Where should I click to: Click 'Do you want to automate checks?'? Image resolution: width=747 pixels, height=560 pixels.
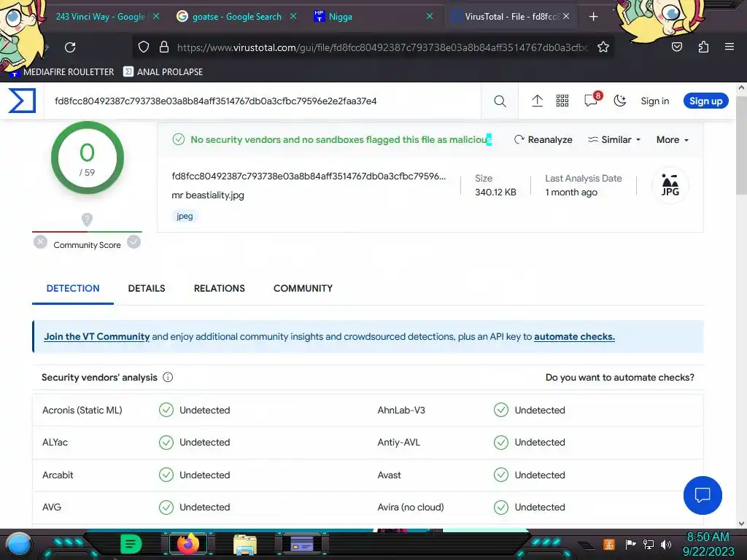click(620, 377)
